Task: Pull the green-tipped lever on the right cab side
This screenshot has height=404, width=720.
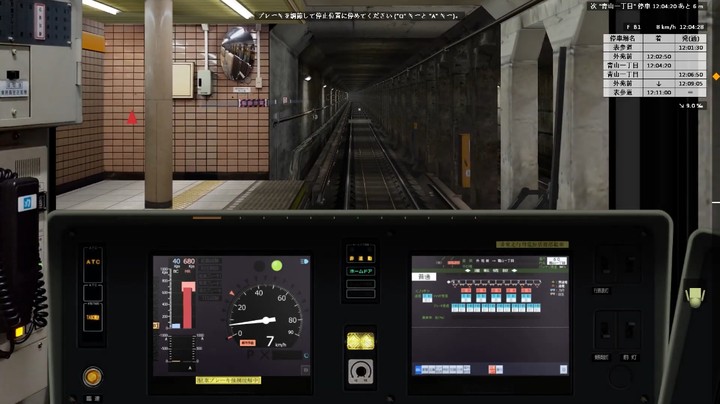Action: click(x=696, y=297)
